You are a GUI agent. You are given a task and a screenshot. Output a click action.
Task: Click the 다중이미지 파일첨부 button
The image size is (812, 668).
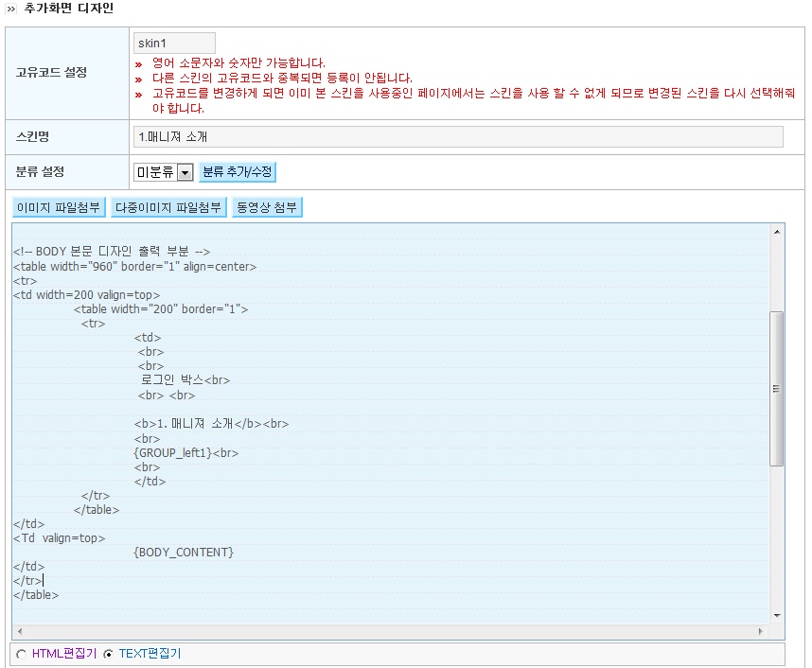pos(168,207)
